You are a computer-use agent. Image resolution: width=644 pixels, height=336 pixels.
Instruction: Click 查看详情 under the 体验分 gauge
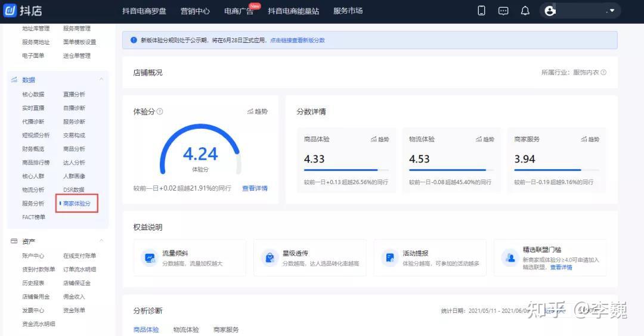255,188
